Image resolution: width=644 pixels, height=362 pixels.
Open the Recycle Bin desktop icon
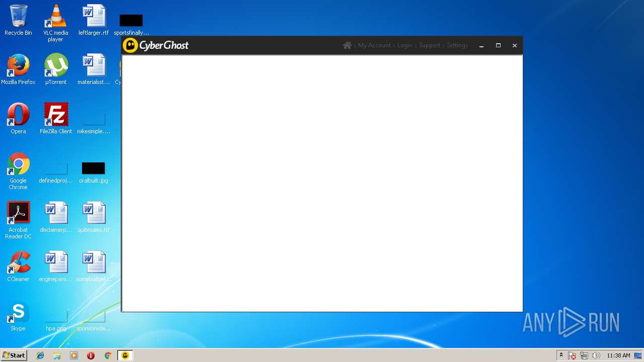[x=18, y=20]
